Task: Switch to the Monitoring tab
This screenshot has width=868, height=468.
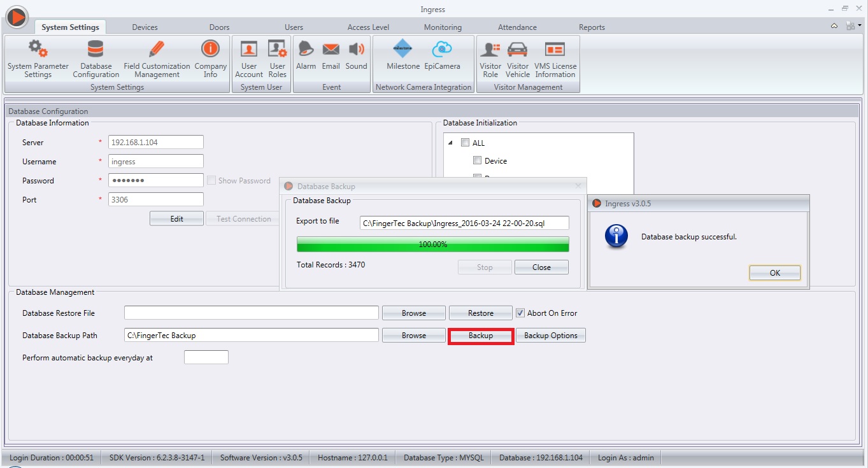Action: pos(443,27)
